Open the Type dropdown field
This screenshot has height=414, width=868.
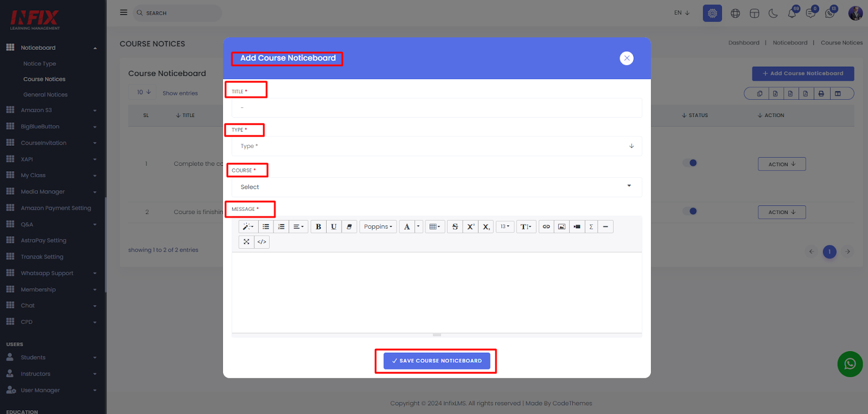coord(437,146)
